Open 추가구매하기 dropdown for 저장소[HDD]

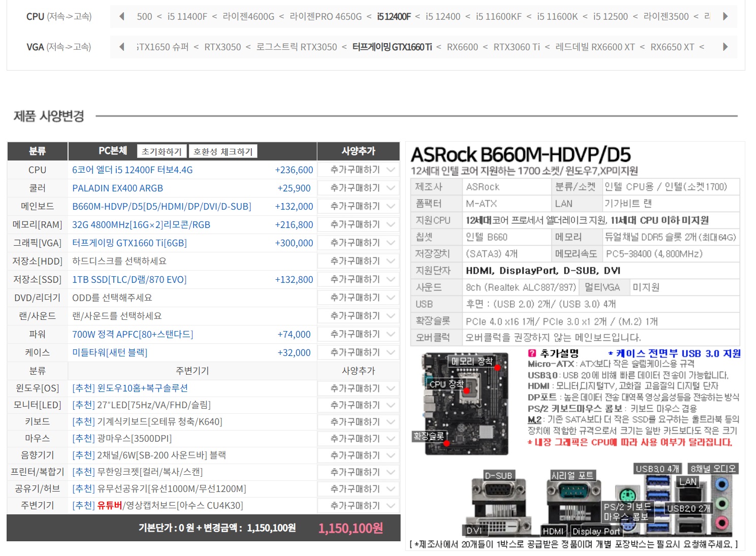pos(358,261)
